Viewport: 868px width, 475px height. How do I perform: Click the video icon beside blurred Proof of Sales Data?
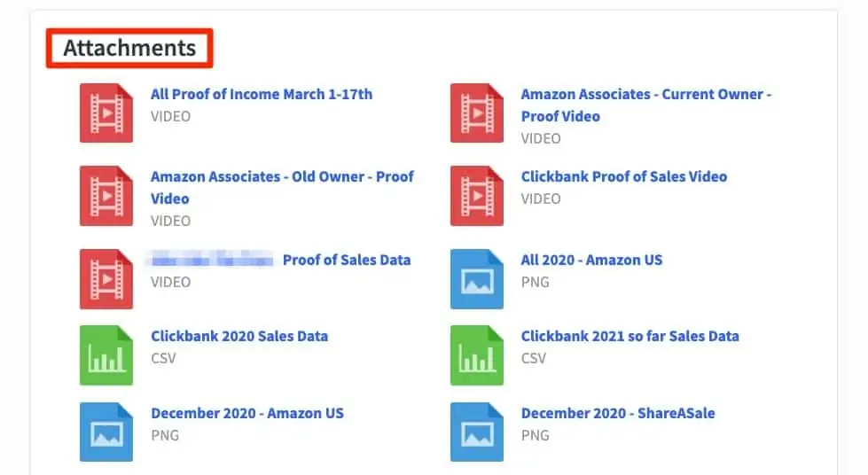tap(106, 279)
